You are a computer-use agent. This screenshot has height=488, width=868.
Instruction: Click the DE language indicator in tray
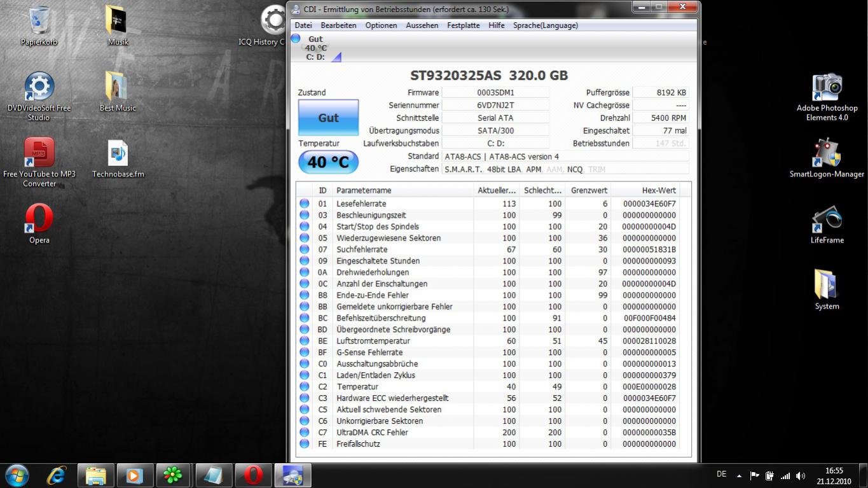[x=721, y=474]
